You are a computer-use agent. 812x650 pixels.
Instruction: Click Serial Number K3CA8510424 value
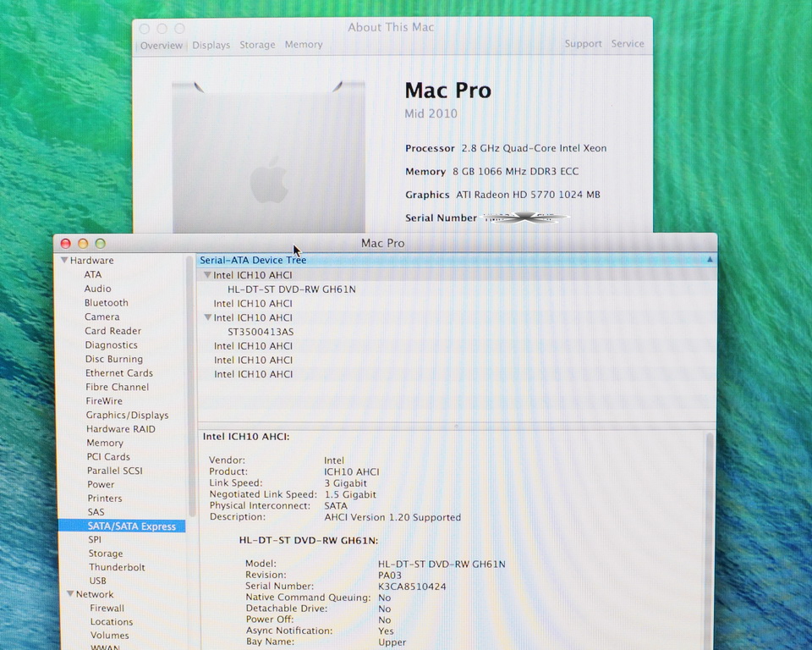point(412,587)
